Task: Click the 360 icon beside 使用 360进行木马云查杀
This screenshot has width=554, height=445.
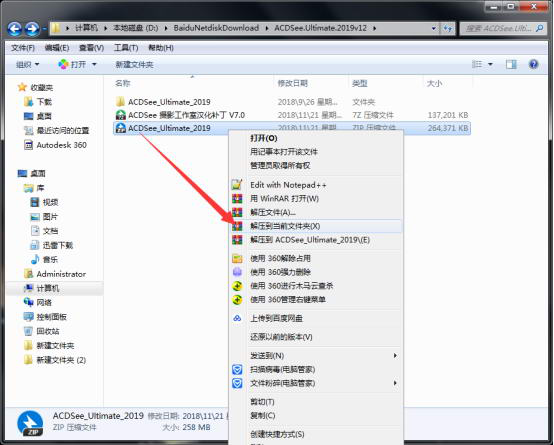Action: (x=237, y=286)
